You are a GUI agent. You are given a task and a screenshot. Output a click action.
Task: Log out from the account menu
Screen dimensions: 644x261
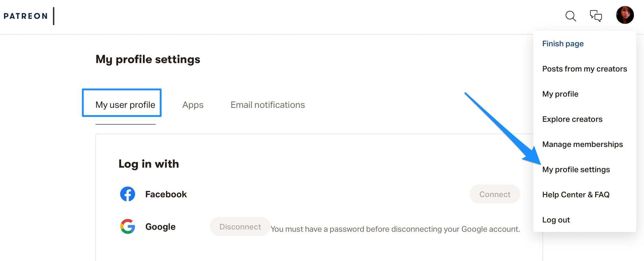(556, 220)
